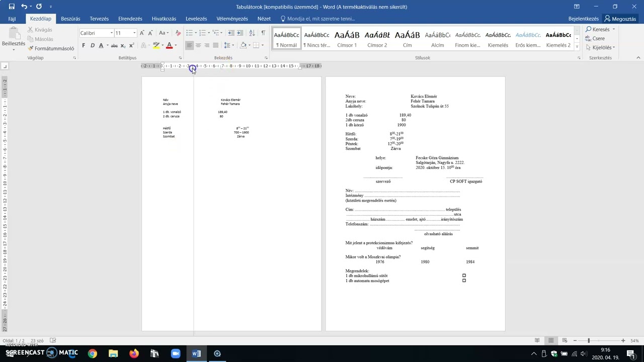644x362 pixels.
Task: Switch to the Elrendezés tab
Action: pos(130,19)
